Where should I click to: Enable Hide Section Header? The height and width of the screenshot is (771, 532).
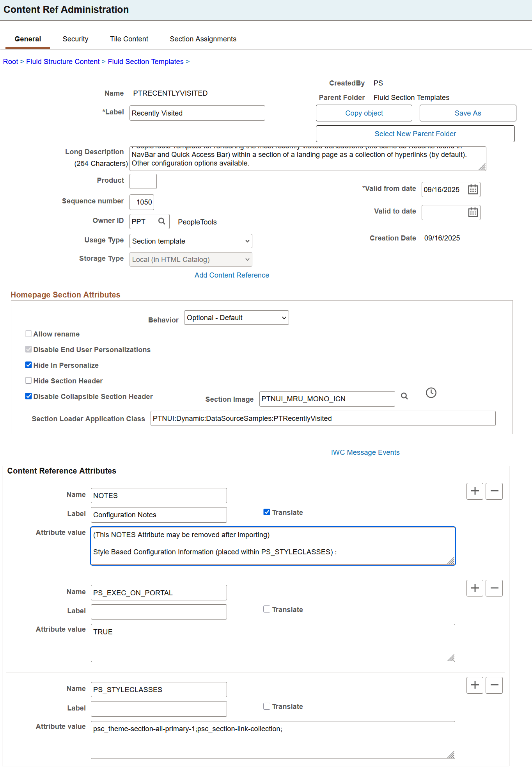[28, 381]
